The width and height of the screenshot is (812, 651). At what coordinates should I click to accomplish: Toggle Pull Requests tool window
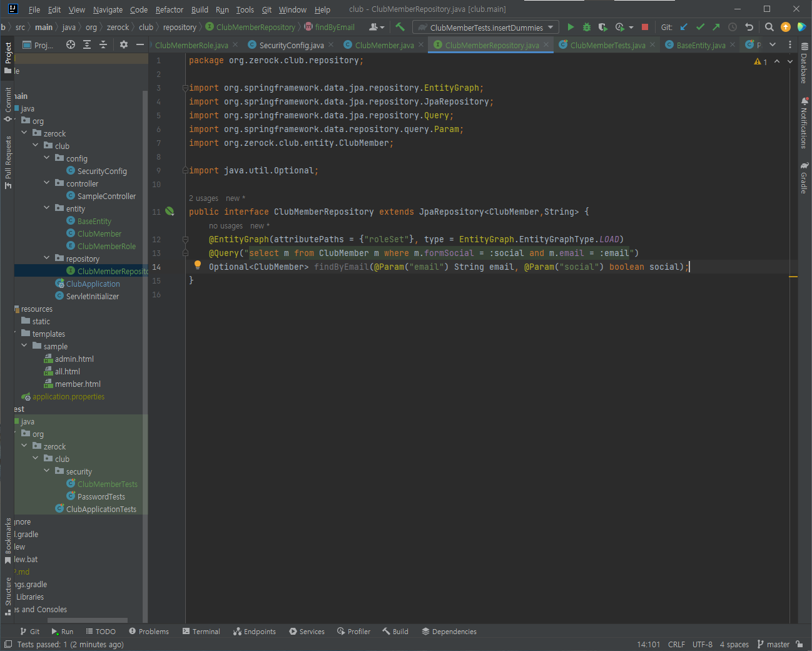(x=8, y=162)
